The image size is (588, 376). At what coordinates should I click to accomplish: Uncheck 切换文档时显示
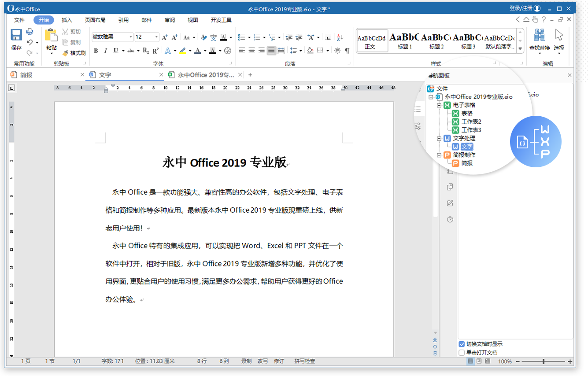click(x=462, y=344)
